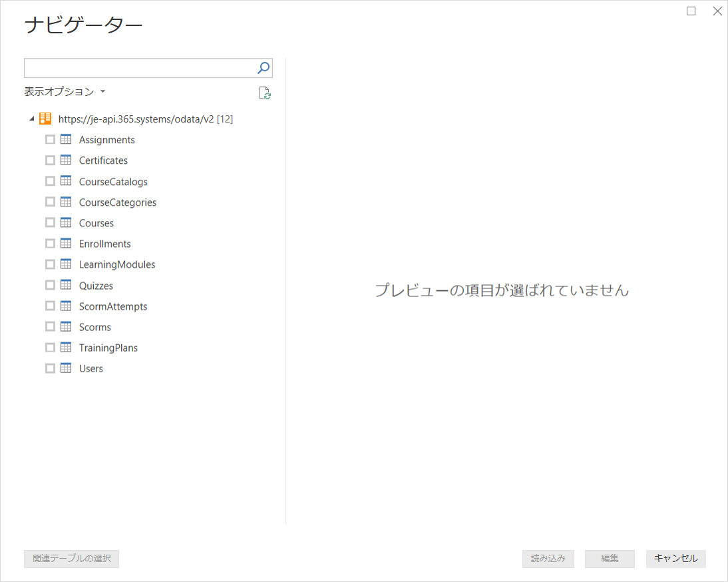Click the Enrollments table icon

pos(66,244)
